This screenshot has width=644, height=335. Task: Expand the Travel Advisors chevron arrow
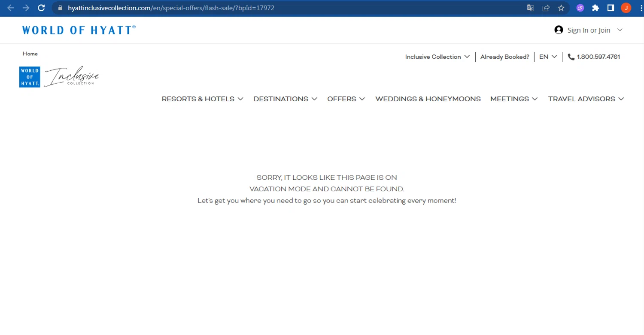[x=621, y=99]
